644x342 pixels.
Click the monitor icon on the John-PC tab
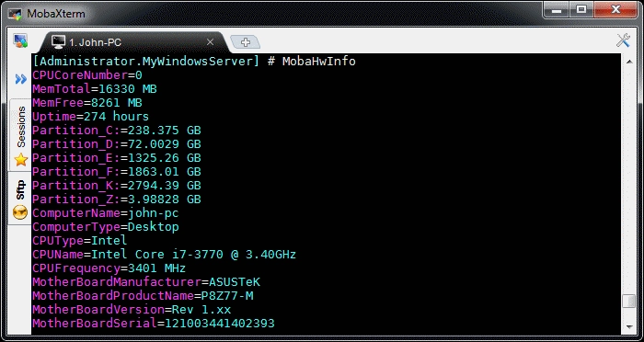(58, 42)
